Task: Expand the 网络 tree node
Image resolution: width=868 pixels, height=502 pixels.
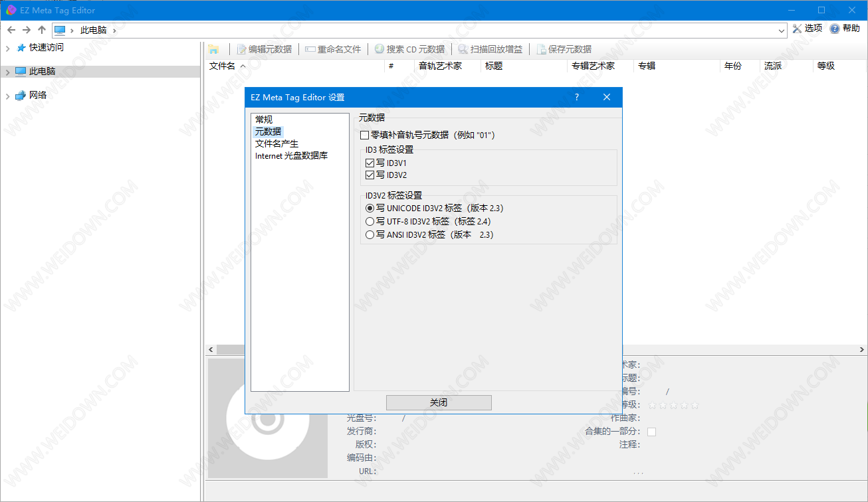Action: click(x=7, y=96)
